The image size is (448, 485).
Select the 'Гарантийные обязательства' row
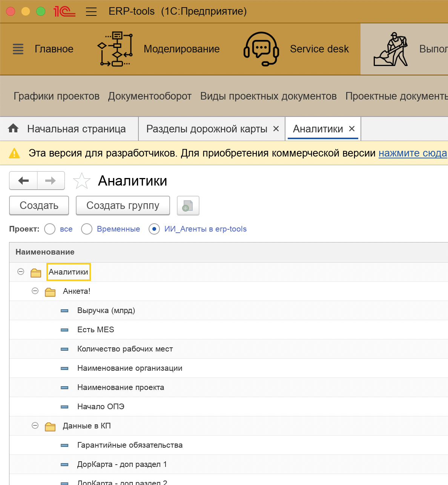click(229, 445)
